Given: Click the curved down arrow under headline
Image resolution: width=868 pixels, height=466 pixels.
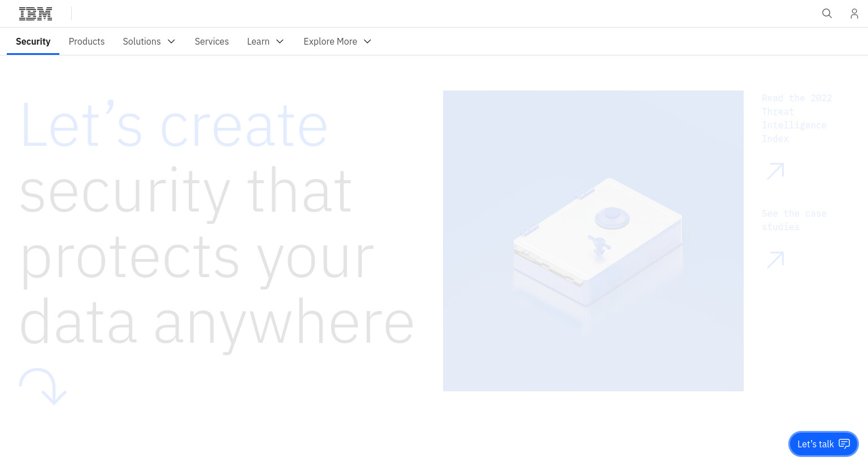Looking at the screenshot, I should point(44,387).
